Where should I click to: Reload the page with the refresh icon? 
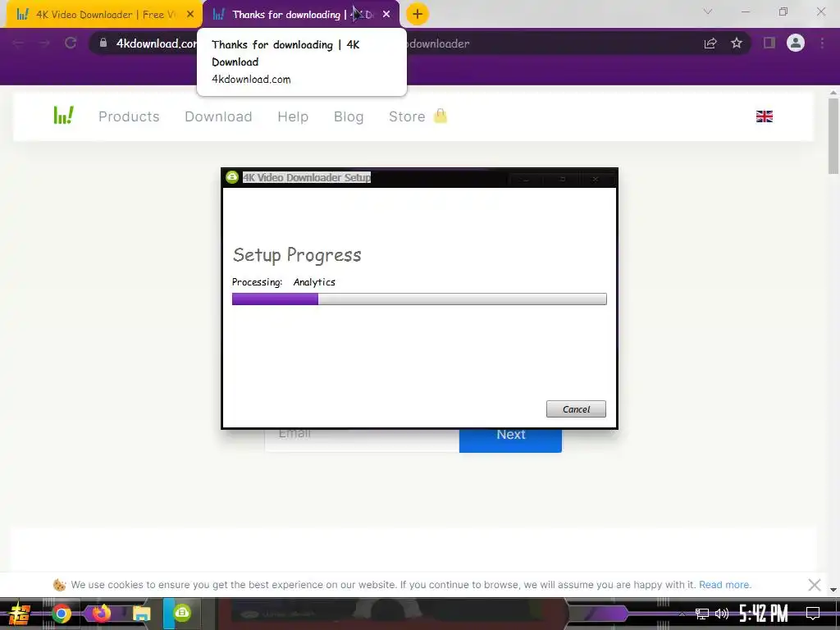[x=71, y=43]
